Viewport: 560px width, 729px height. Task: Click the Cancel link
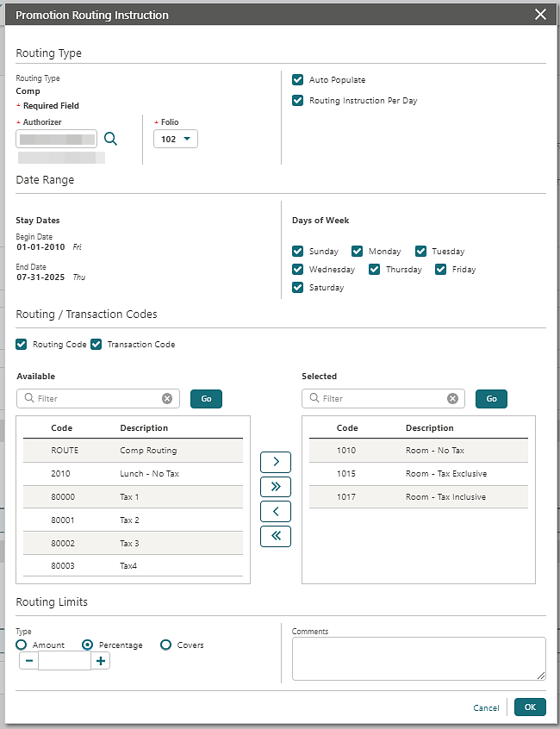486,708
